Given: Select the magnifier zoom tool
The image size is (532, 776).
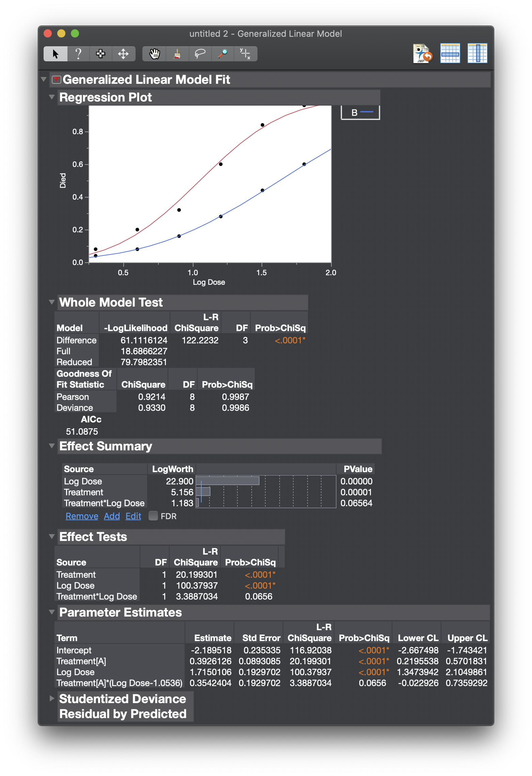Looking at the screenshot, I should coord(223,54).
